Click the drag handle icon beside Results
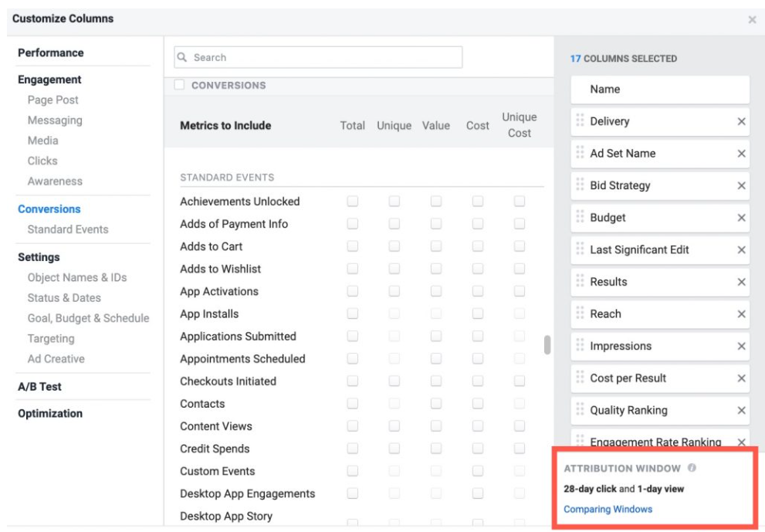 point(580,281)
